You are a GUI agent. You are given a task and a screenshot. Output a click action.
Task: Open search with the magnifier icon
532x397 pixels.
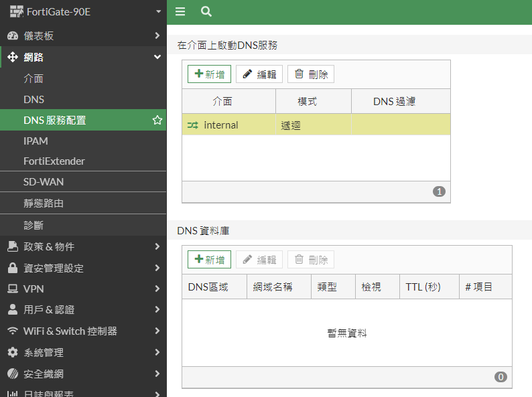tap(206, 11)
